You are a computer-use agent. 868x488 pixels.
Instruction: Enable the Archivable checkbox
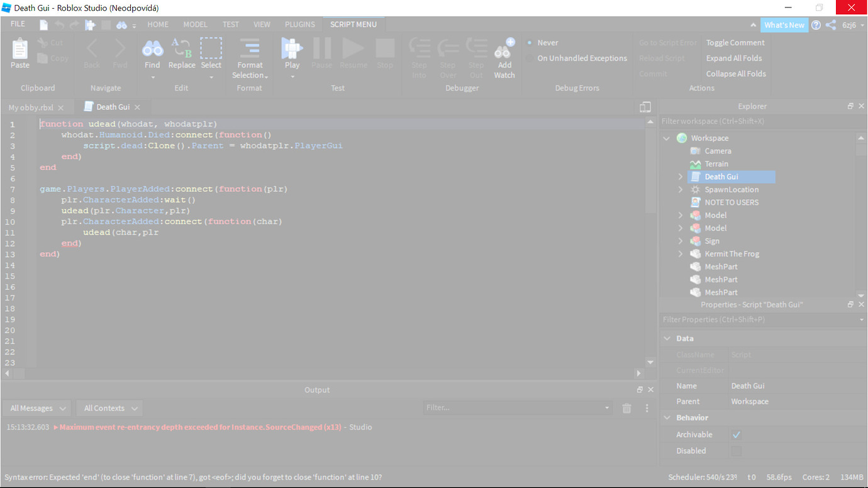(x=736, y=434)
